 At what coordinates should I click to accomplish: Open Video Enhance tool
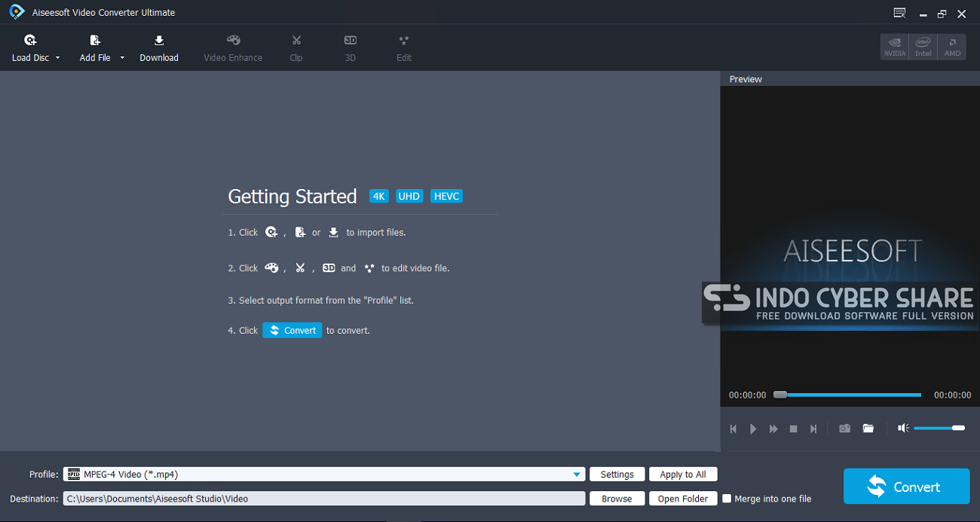tap(233, 48)
